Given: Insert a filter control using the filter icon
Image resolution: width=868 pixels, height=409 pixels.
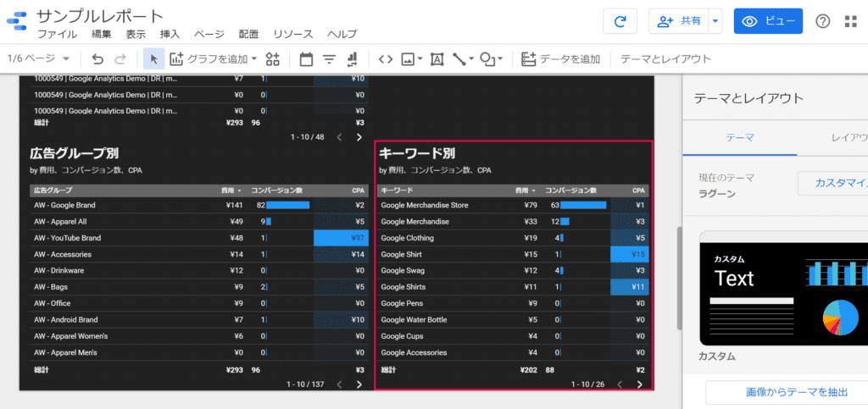Looking at the screenshot, I should pyautogui.click(x=330, y=59).
